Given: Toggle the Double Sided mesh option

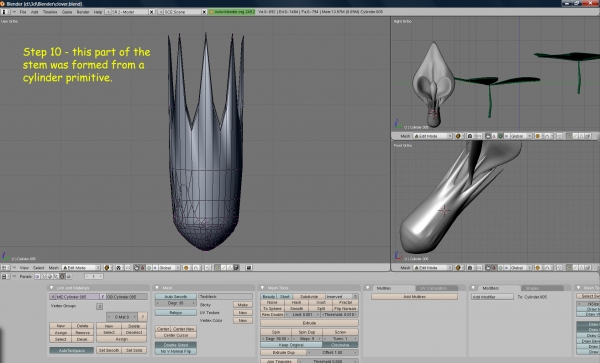Looking at the screenshot, I should pos(176,345).
